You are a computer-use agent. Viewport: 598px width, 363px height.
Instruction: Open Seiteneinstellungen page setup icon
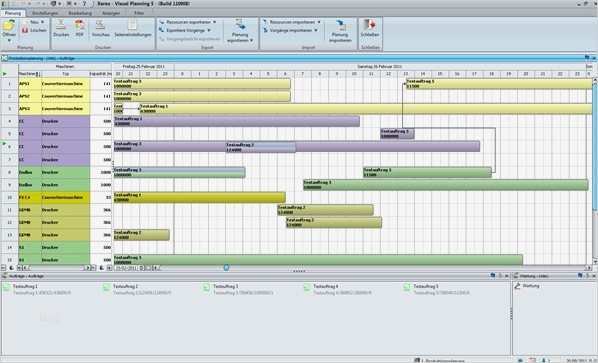[x=132, y=25]
